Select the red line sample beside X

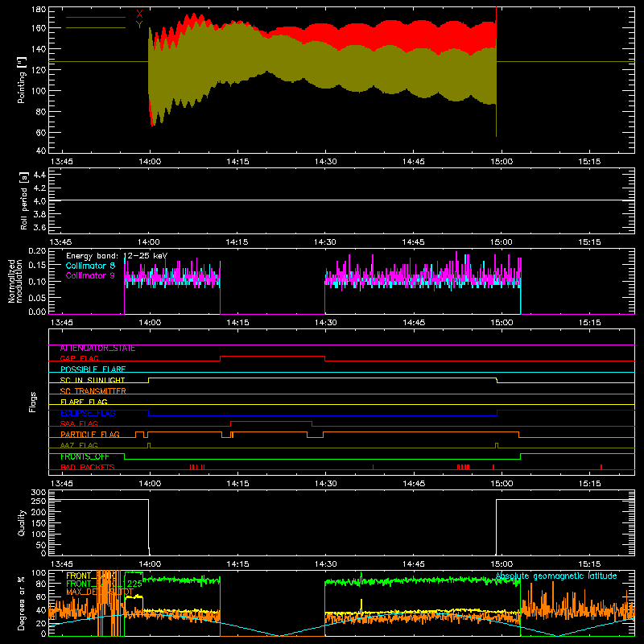point(96,17)
